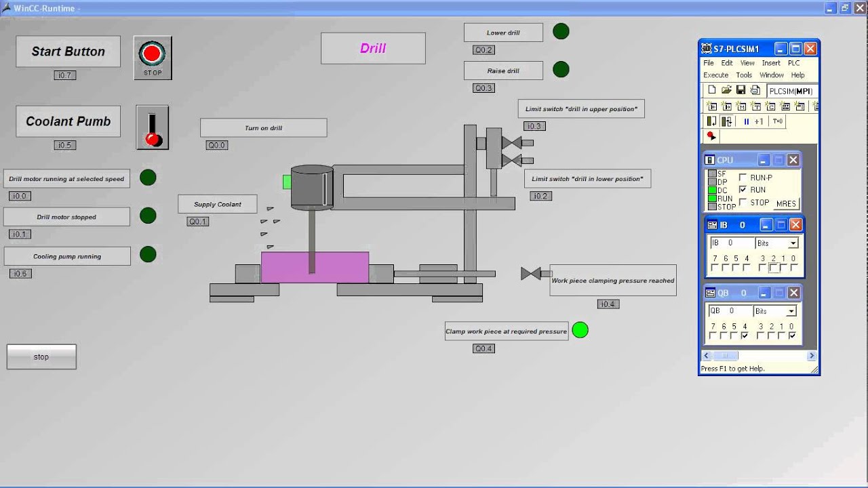
Task: Click the New file icon in PLCSIM
Action: click(x=711, y=90)
